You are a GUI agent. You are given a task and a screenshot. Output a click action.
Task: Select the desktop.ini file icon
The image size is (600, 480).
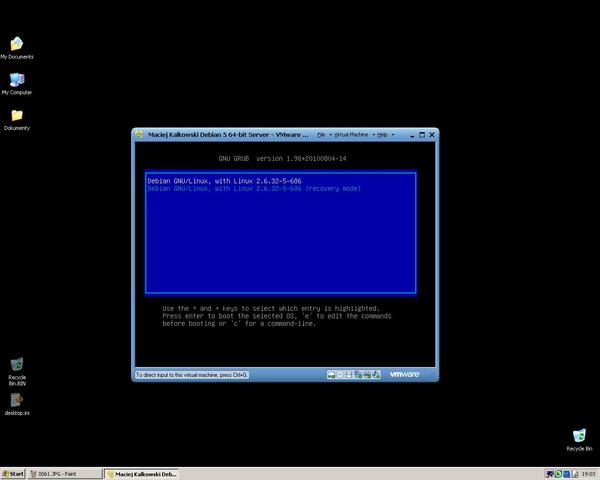coord(16,401)
